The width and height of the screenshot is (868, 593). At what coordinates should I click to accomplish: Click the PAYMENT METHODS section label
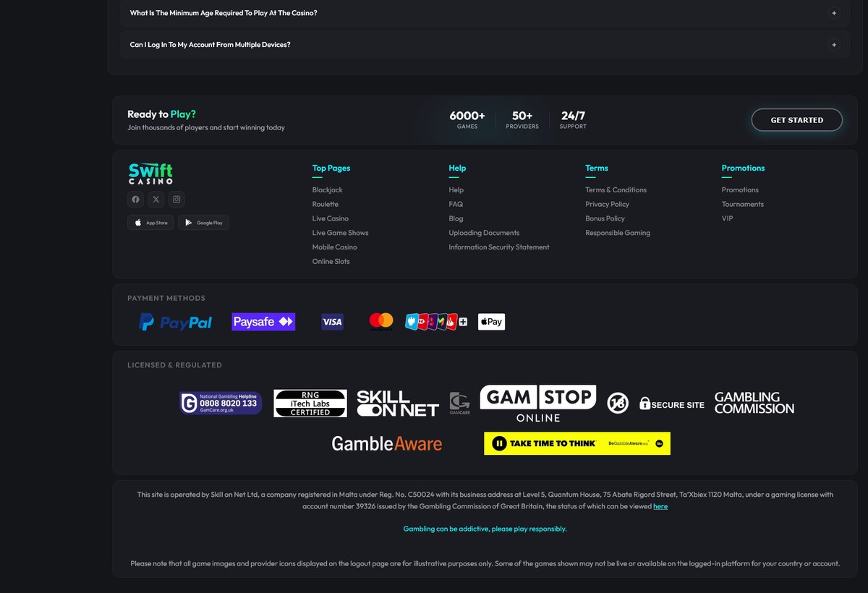pyautogui.click(x=166, y=298)
